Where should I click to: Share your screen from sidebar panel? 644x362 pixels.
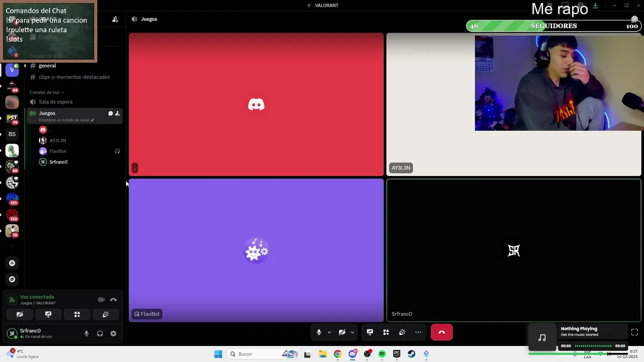point(48,314)
